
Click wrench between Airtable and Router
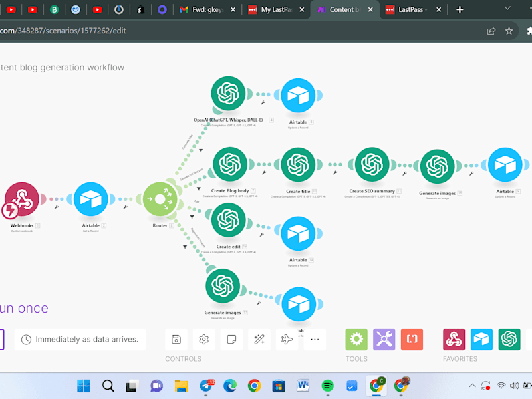[x=125, y=207]
